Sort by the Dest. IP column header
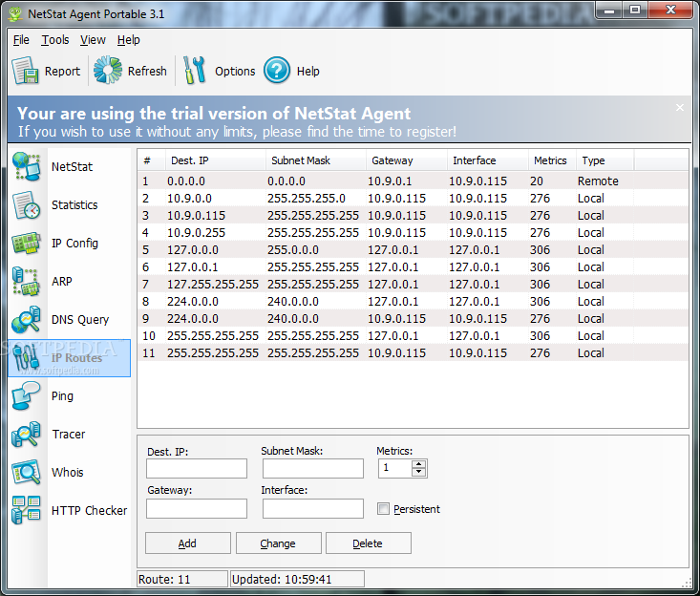 pos(215,160)
